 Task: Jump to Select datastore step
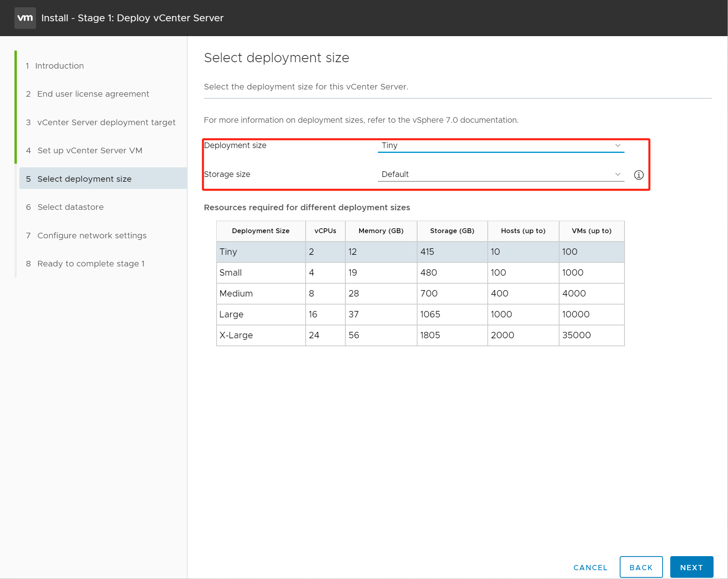pos(70,207)
